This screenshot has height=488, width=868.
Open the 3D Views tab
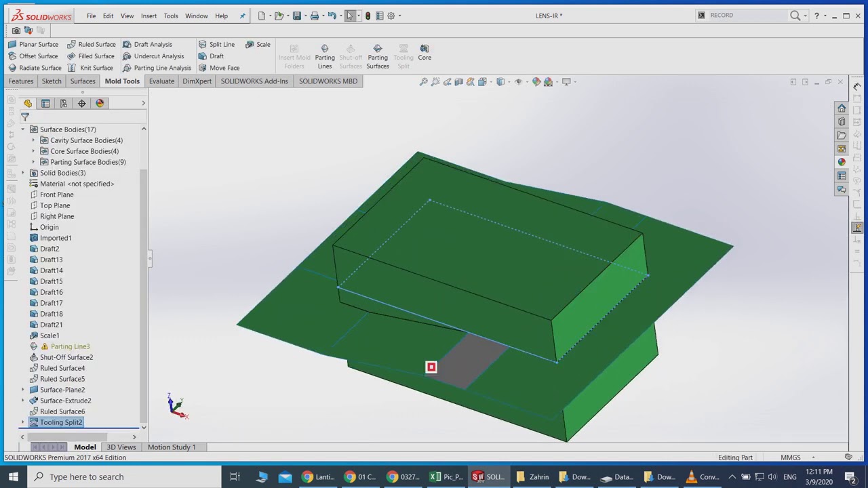pos(121,447)
